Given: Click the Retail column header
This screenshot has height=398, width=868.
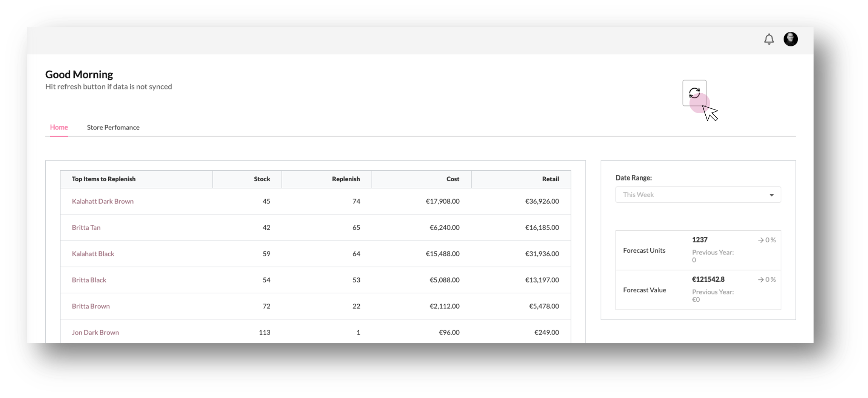Looking at the screenshot, I should tap(551, 179).
